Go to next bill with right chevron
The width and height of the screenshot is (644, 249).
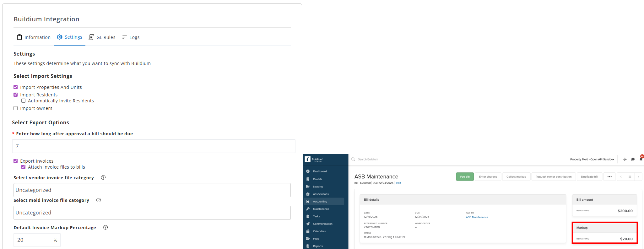coord(638,177)
